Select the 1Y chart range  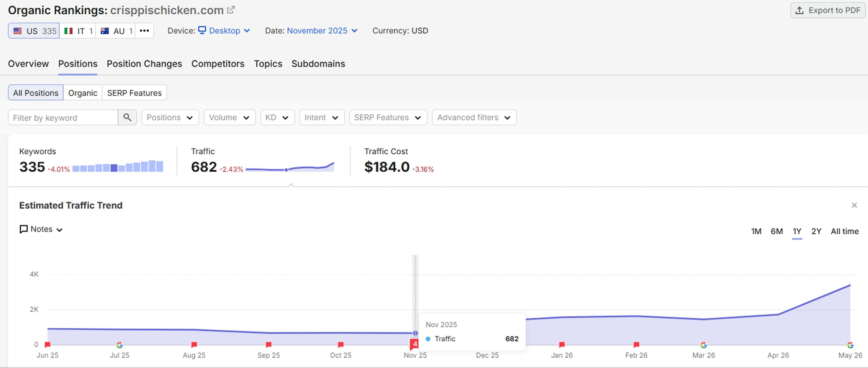797,232
